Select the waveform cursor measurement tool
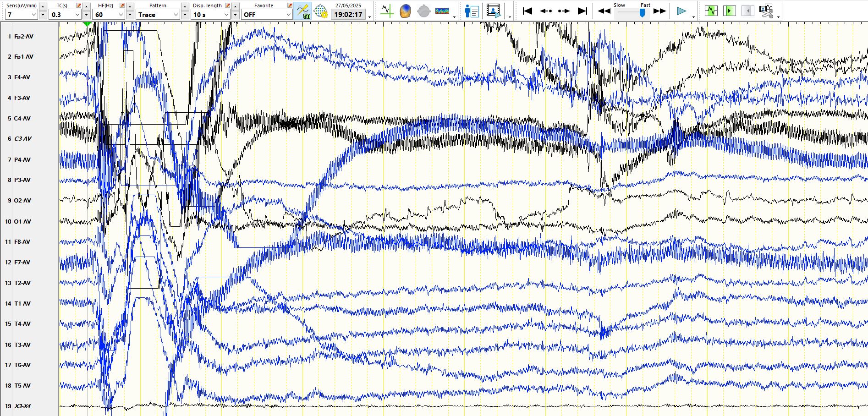 click(x=386, y=11)
